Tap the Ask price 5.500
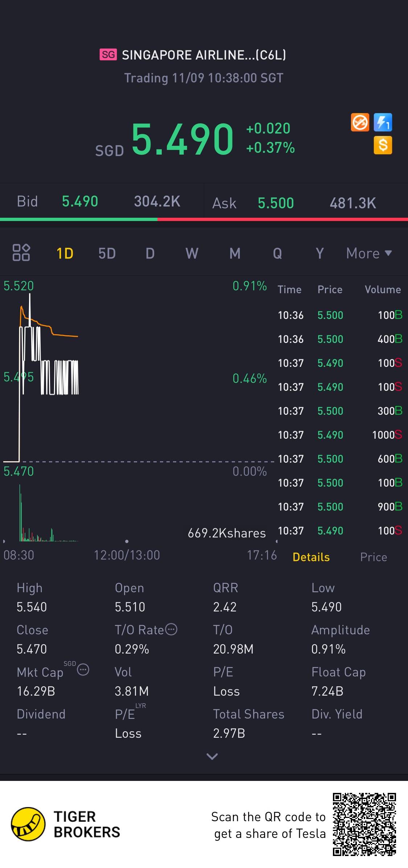This screenshot has height=868, width=408. point(276,203)
